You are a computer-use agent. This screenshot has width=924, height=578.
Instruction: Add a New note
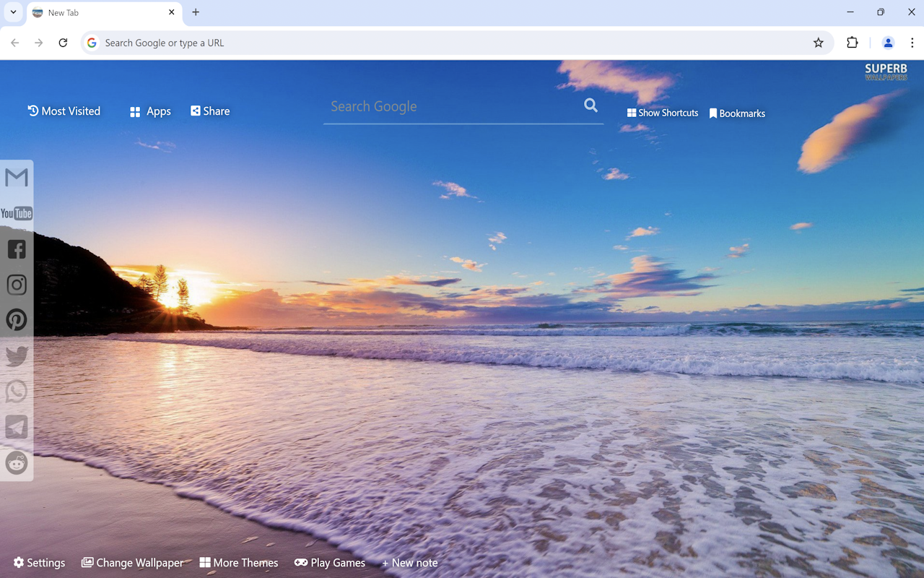tap(409, 563)
